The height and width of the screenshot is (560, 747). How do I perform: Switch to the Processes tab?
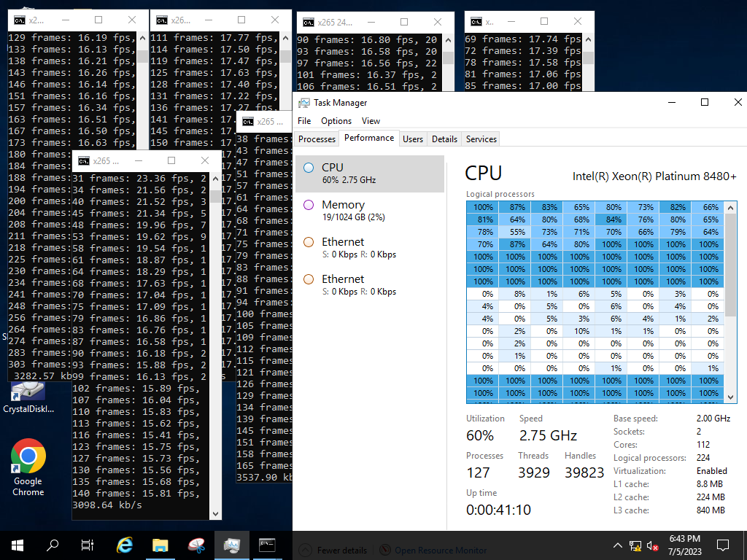point(317,139)
